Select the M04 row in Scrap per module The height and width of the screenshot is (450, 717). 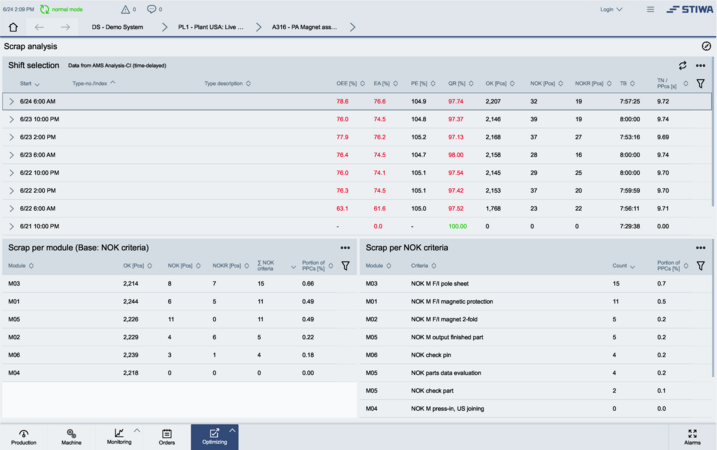pos(179,373)
